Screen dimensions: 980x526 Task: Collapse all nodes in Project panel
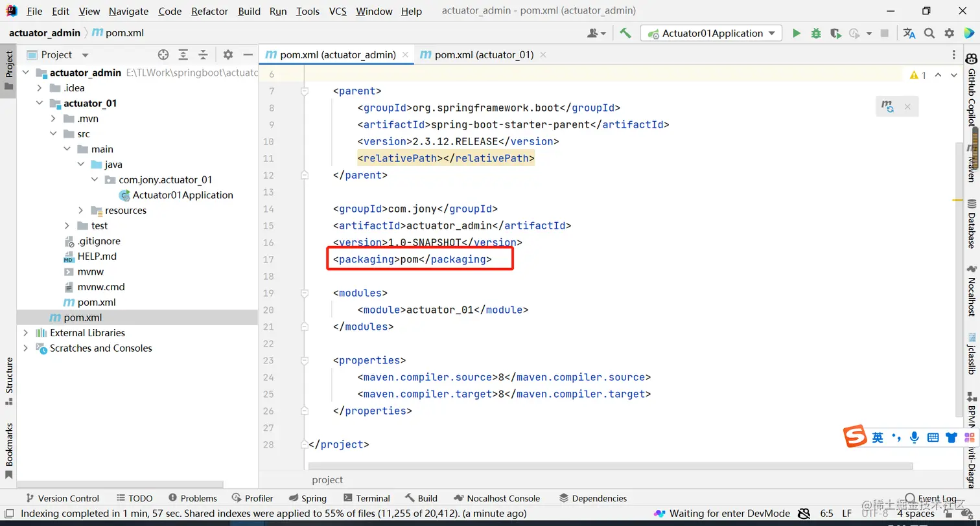tap(203, 55)
